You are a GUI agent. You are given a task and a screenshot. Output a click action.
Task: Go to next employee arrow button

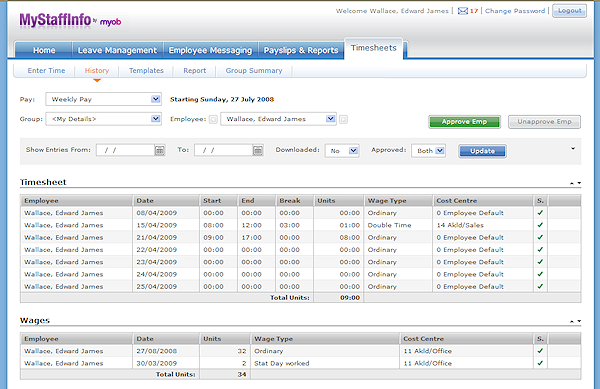343,119
